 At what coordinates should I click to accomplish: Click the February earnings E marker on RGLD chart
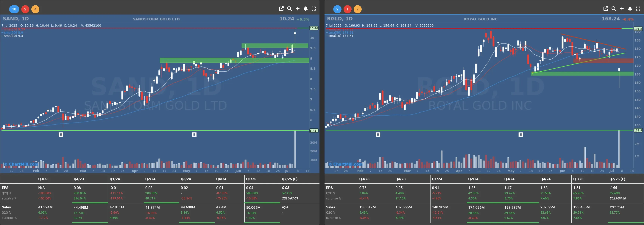(378, 135)
